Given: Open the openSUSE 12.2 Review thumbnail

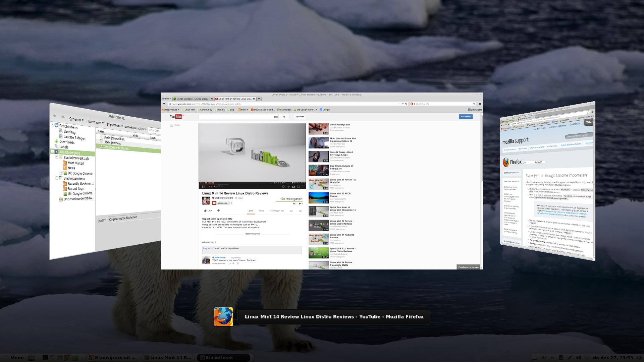Looking at the screenshot, I should [319, 253].
